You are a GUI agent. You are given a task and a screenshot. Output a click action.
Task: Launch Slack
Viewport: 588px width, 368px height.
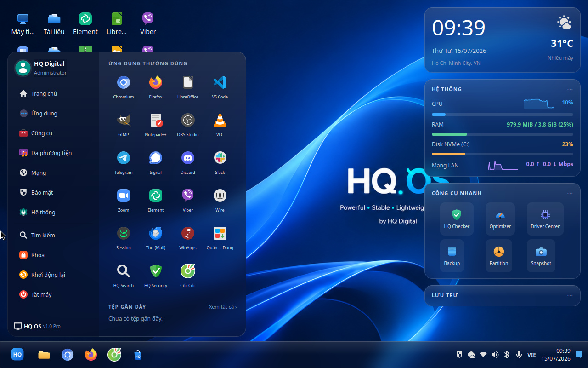pyautogui.click(x=220, y=163)
